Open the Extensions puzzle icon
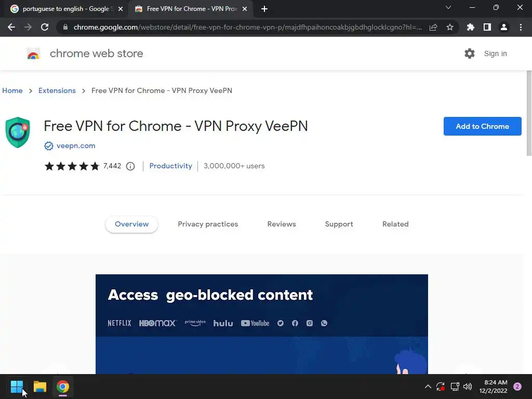Screen dimensions: 532x399 (471, 28)
